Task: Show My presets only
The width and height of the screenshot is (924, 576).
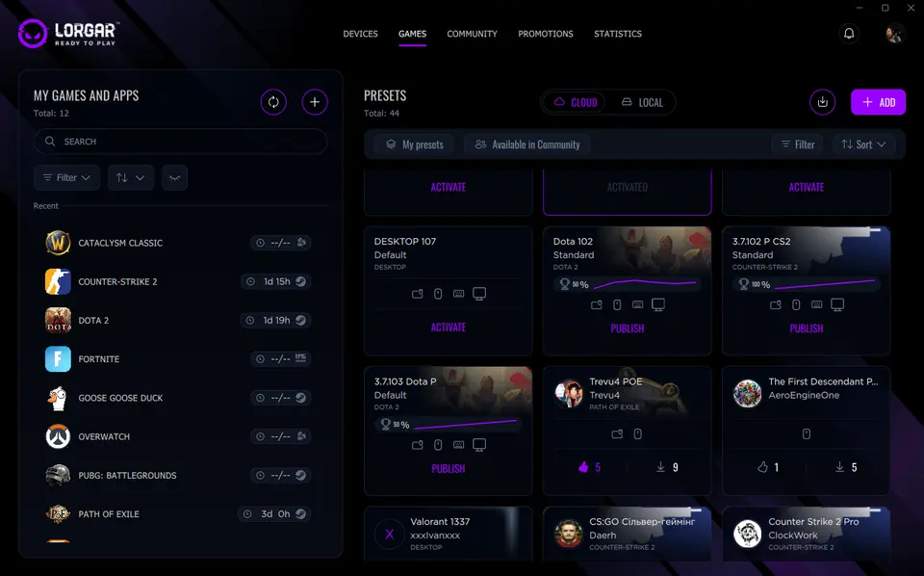Action: click(x=415, y=144)
